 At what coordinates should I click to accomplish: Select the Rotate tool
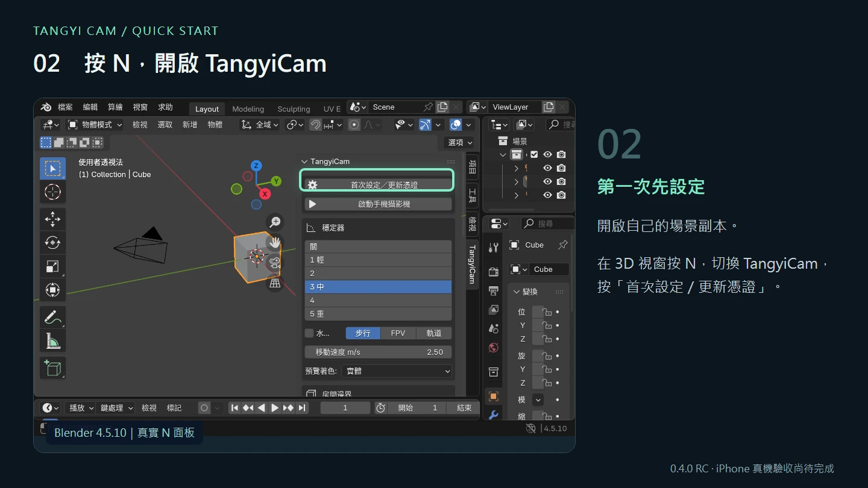(52, 243)
